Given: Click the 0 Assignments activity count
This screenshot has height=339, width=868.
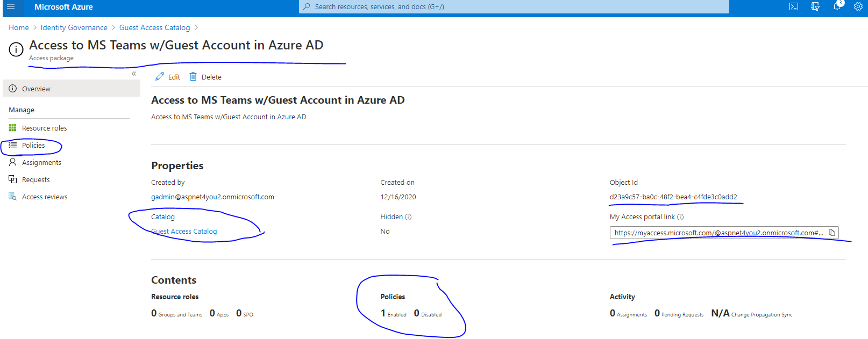Looking at the screenshot, I should [x=628, y=313].
